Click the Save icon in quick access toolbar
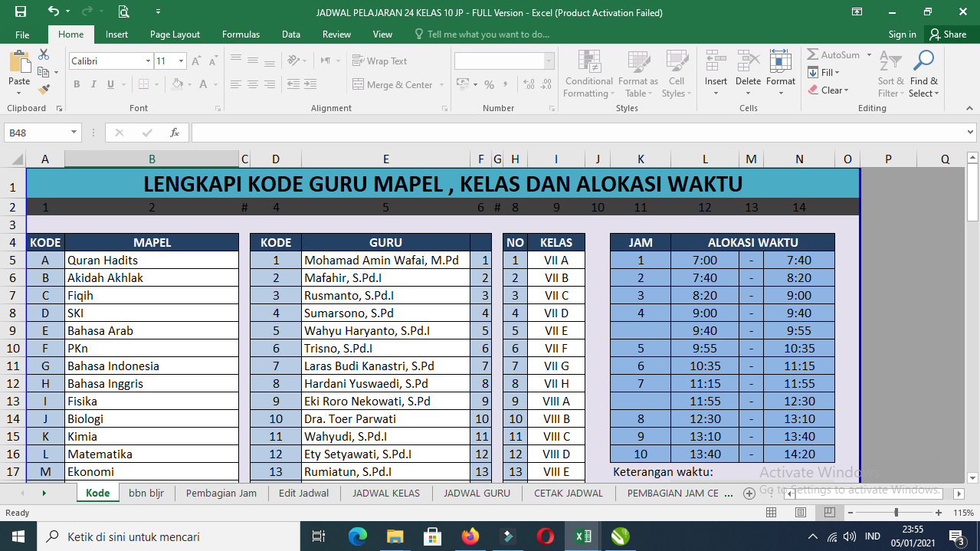The height and width of the screenshot is (551, 980). pos(20,12)
